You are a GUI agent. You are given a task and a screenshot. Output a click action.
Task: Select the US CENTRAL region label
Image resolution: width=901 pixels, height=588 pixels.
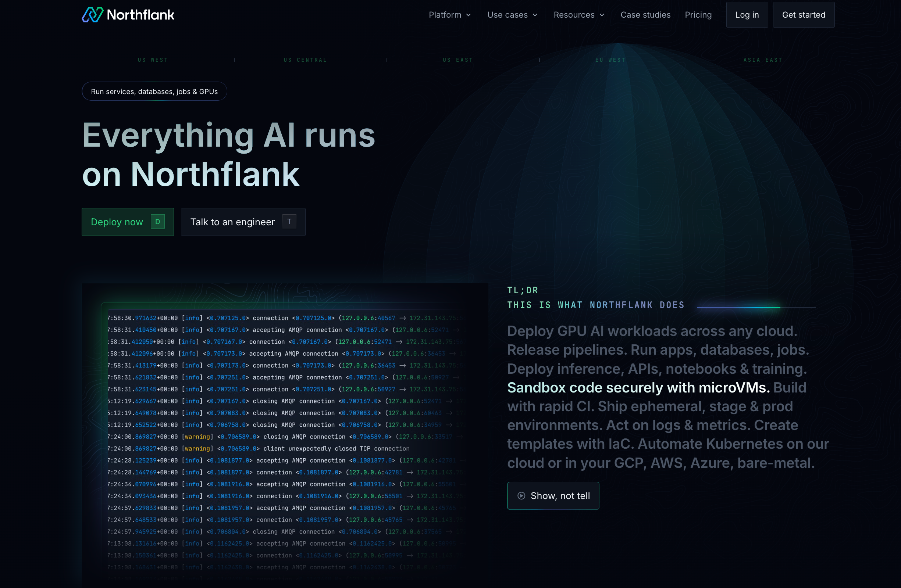[x=305, y=60]
